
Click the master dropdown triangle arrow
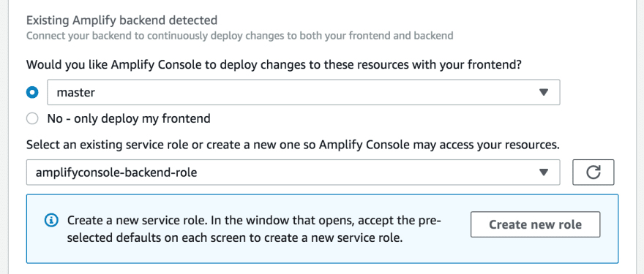(544, 93)
